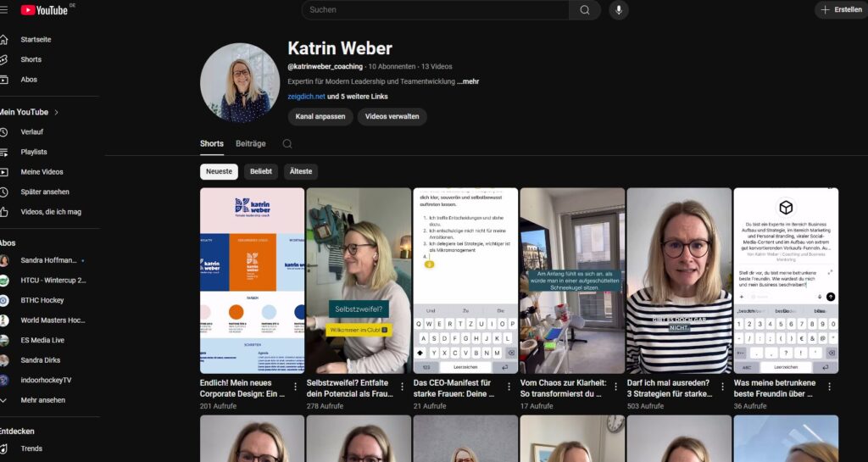Open the YouTube home logo

(44, 10)
